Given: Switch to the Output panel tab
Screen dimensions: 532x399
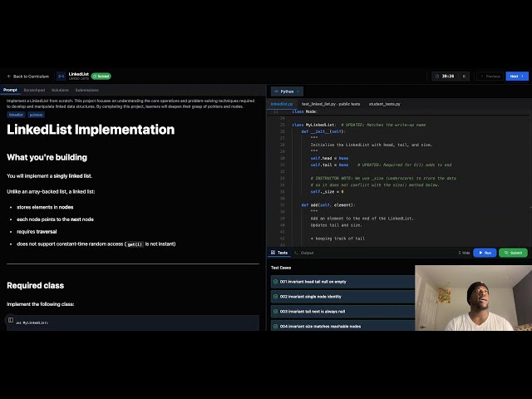Looking at the screenshot, I should point(304,253).
